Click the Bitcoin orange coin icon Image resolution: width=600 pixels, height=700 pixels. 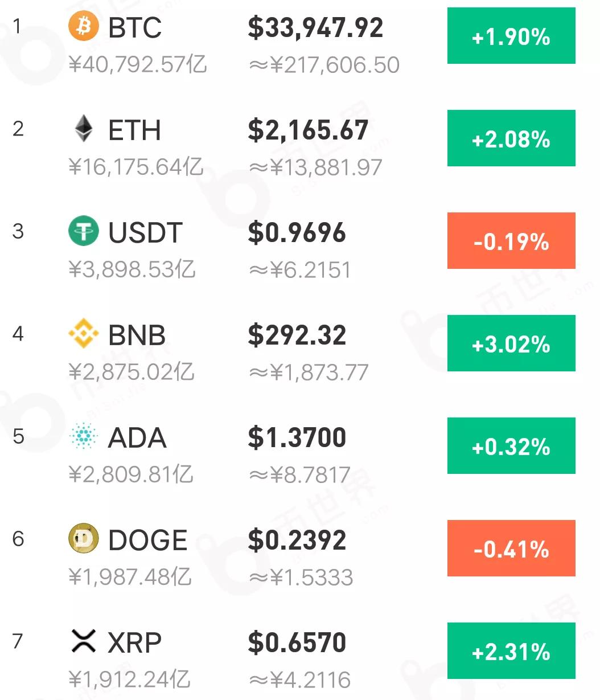84,26
